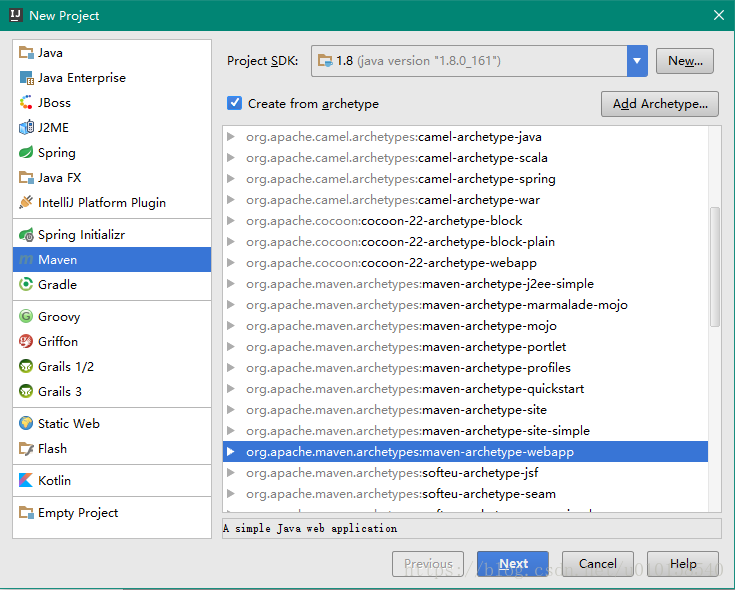The image size is (735, 590).
Task: Close the New Project dialog
Action: pyautogui.click(x=719, y=15)
